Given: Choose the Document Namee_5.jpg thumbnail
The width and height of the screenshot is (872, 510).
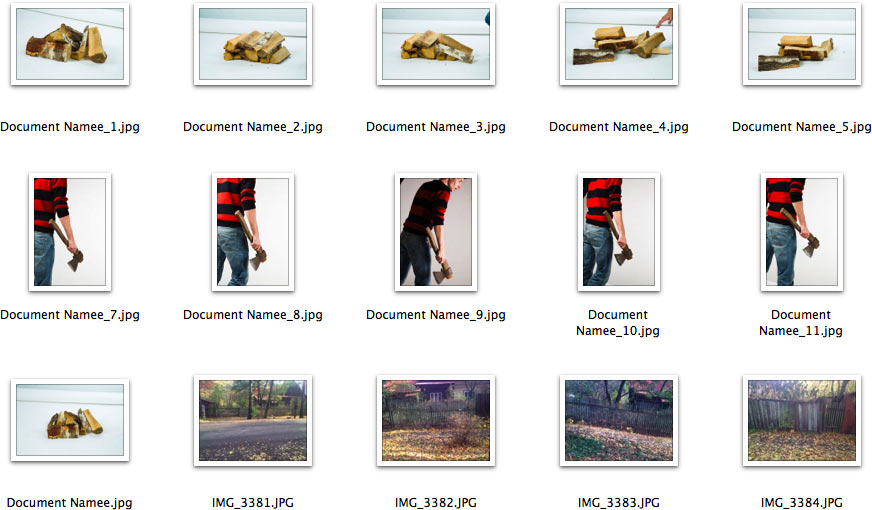Looking at the screenshot, I should (x=802, y=44).
